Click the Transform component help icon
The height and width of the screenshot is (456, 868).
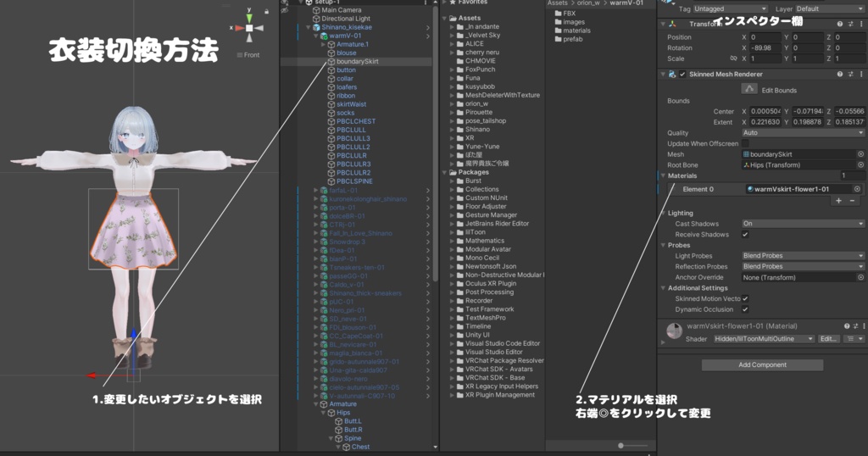point(840,24)
